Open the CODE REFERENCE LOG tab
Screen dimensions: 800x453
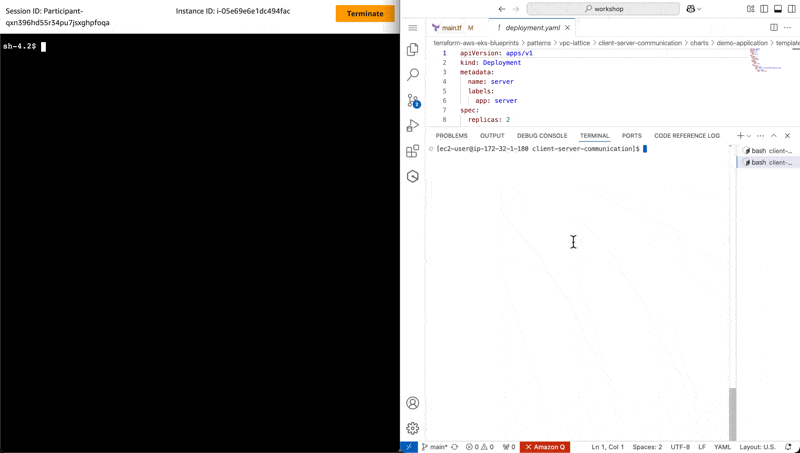tap(687, 136)
